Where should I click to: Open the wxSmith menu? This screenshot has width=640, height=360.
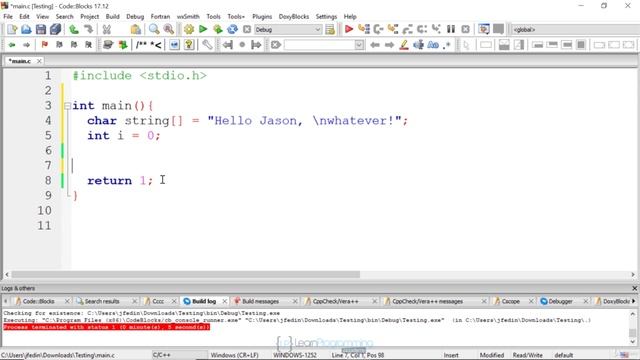(188, 17)
